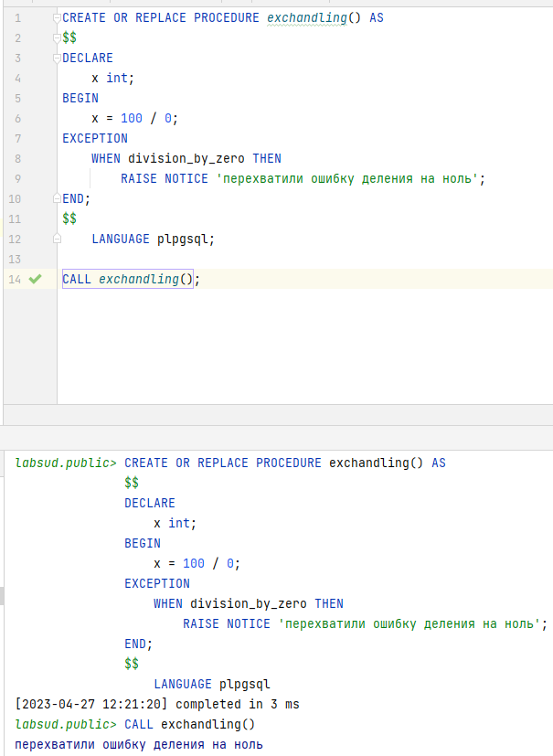The height and width of the screenshot is (756, 553).
Task: Click RAISE NOTICE in console output
Action: pos(227,623)
